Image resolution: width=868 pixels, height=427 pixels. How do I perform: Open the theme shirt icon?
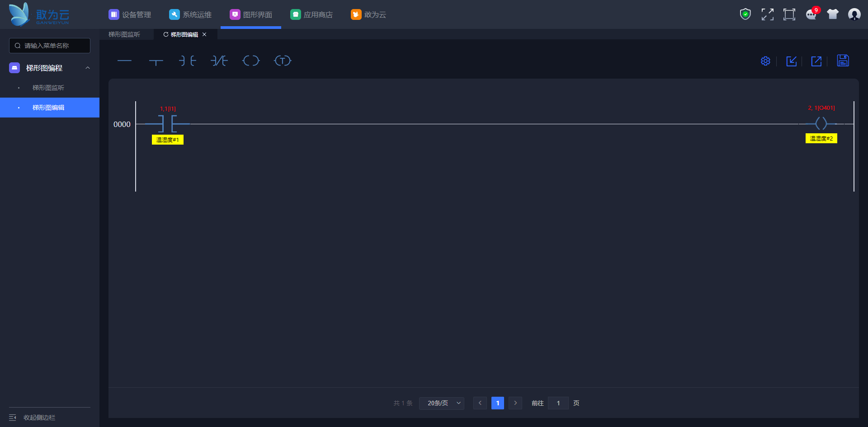click(x=833, y=14)
